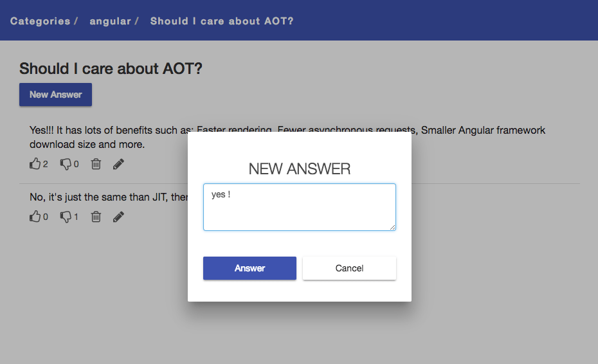
Task: Submit with the blue Answer button
Action: click(x=249, y=268)
